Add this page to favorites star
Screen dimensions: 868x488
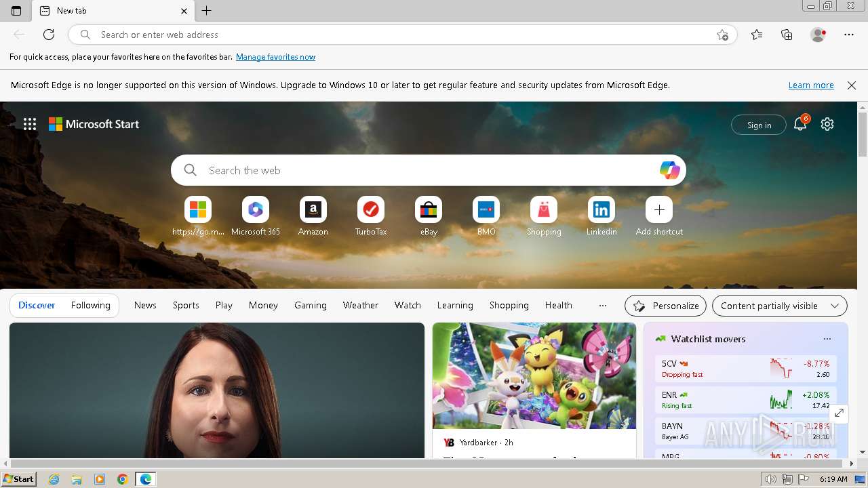click(722, 35)
